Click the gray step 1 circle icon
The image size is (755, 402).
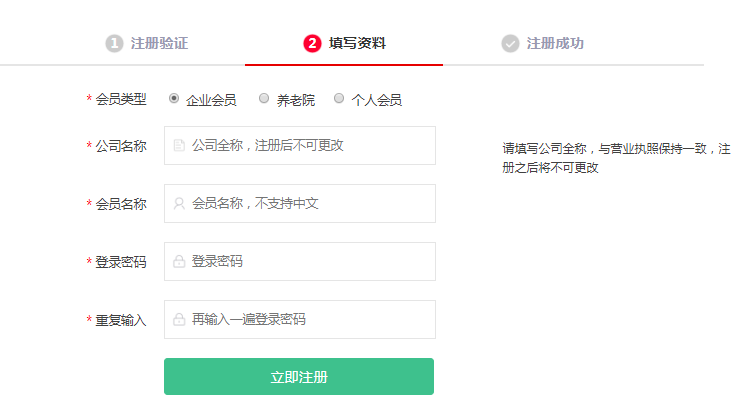pos(115,43)
